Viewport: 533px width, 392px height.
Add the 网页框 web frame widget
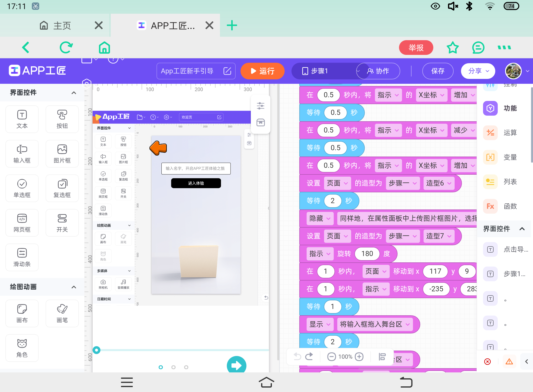[x=22, y=223]
